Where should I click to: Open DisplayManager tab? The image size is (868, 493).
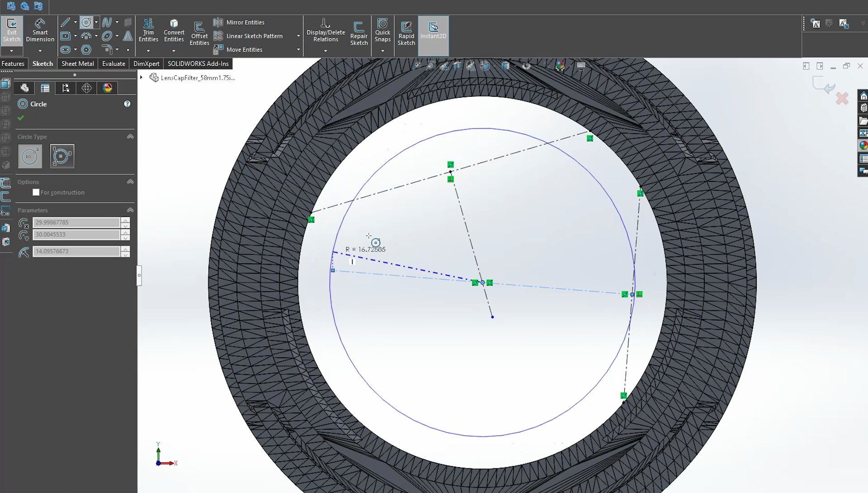point(107,88)
